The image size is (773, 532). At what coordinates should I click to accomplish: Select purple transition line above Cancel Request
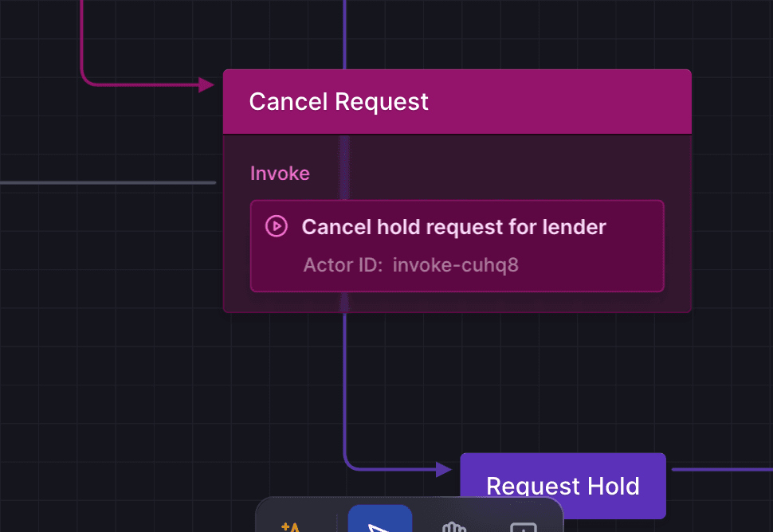(344, 34)
